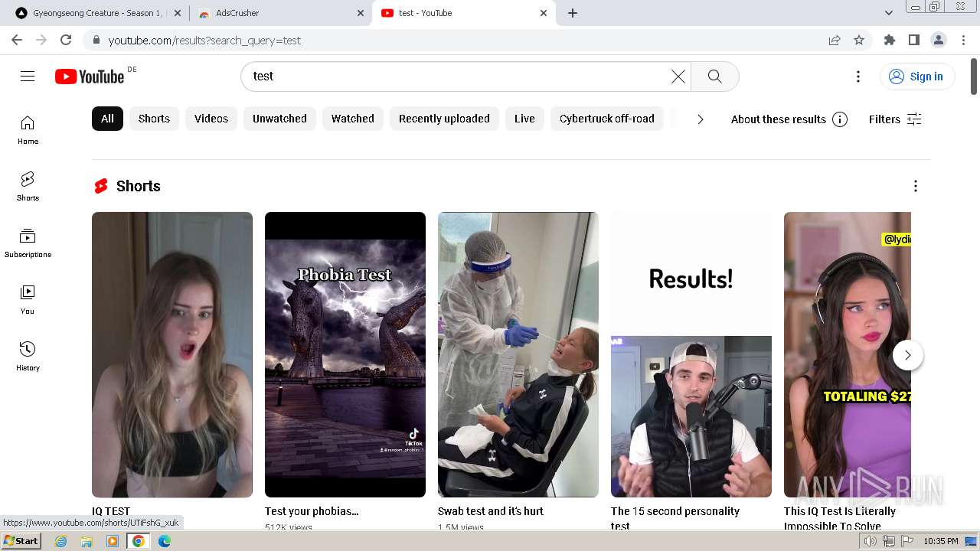980x551 pixels.
Task: Open the YouTube guide hamburger menu
Action: [x=28, y=76]
